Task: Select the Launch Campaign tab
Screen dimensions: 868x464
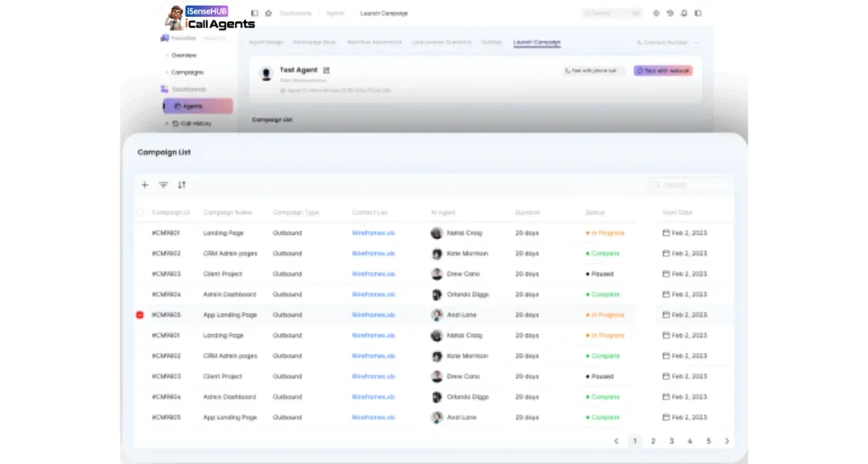Action: click(x=537, y=42)
